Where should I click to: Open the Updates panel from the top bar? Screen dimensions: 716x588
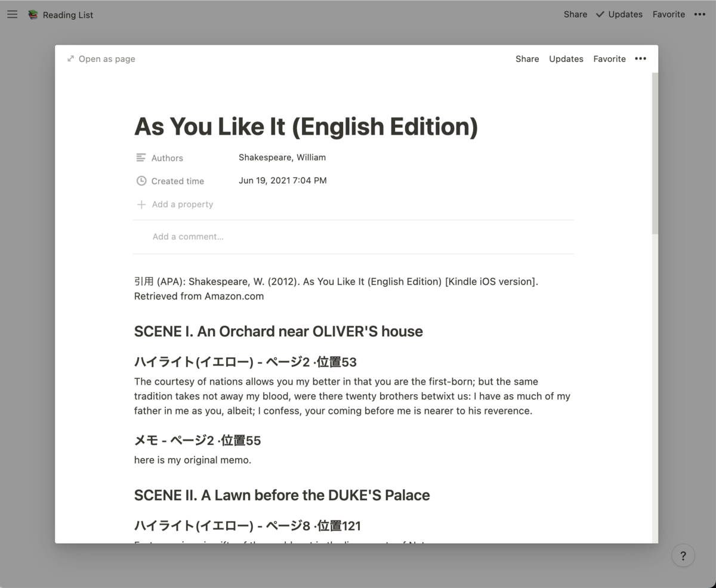pyautogui.click(x=624, y=14)
